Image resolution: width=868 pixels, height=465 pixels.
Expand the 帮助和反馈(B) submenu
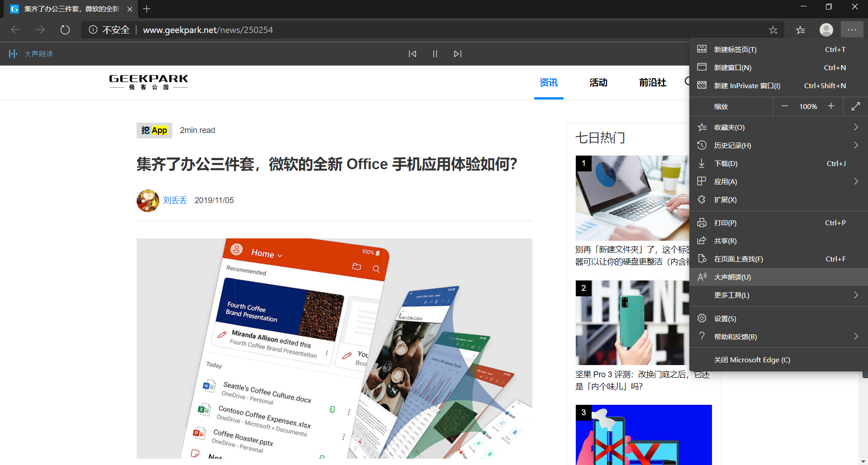coord(778,337)
